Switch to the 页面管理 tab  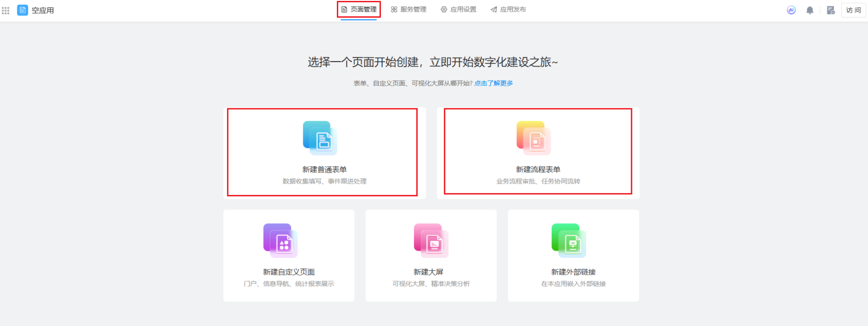point(359,10)
